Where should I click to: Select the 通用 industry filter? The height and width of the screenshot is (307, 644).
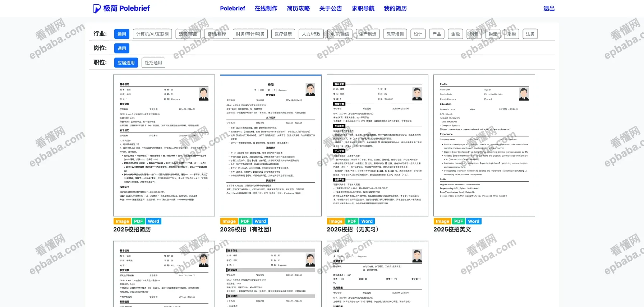pos(122,34)
